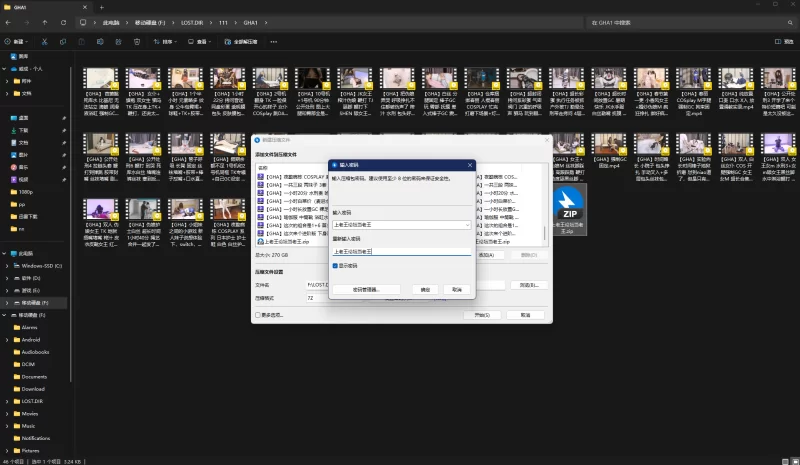Select Android folder in navigation tree
The width and height of the screenshot is (800, 465).
[34, 339]
